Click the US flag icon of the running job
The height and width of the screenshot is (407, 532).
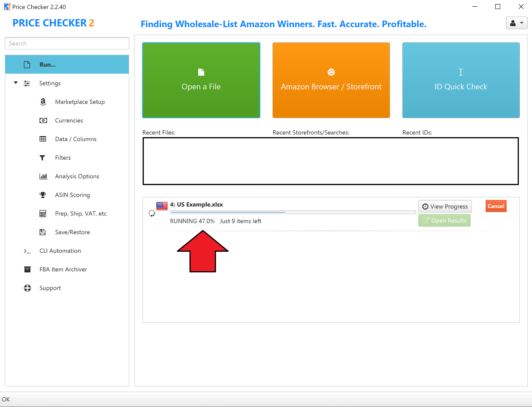pos(162,206)
